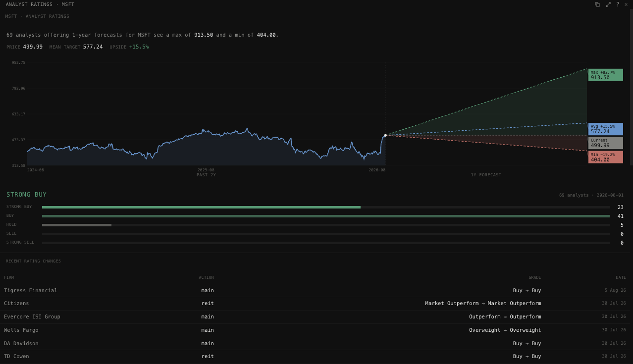Click the Strong Buy count 23
633x364 pixels.
pyautogui.click(x=621, y=207)
